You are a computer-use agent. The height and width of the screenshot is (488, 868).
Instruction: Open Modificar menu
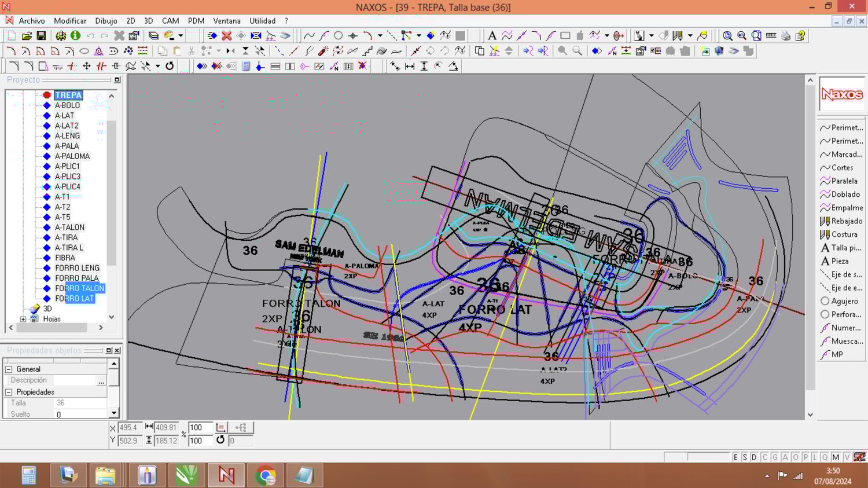click(70, 21)
